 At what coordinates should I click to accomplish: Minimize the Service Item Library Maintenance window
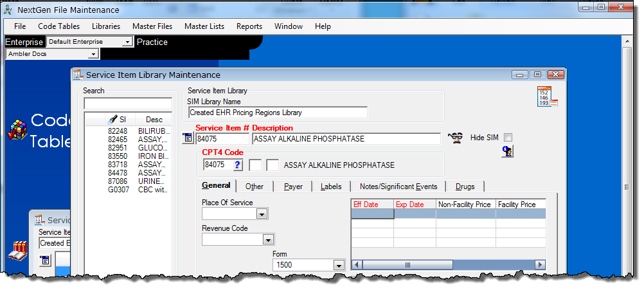pyautogui.click(x=521, y=75)
